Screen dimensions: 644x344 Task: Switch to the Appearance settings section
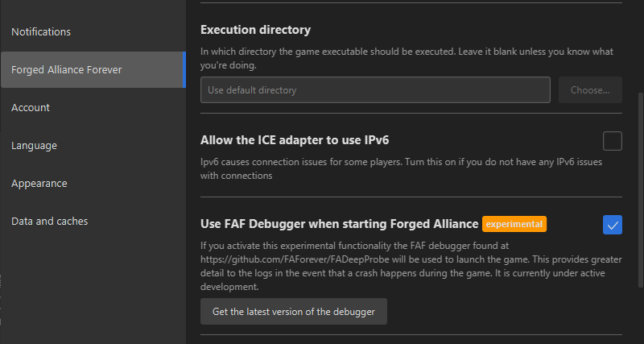[x=39, y=184]
